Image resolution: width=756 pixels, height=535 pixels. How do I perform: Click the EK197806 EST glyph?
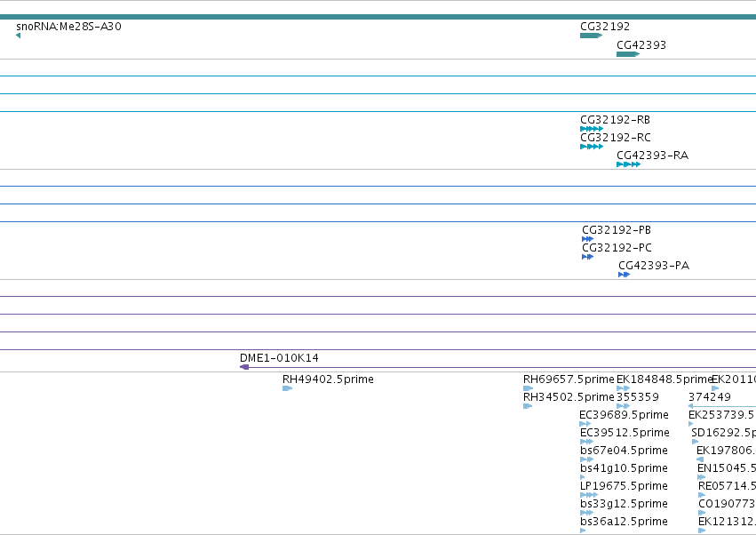tap(700, 459)
